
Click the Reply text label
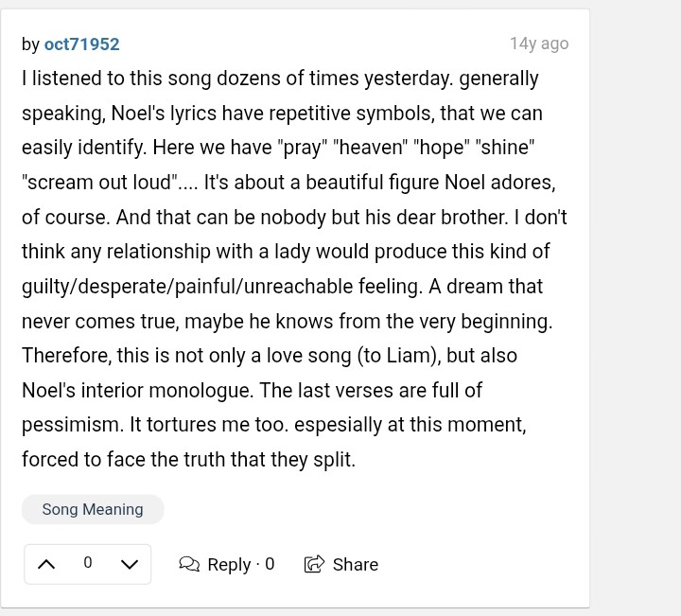tap(229, 565)
